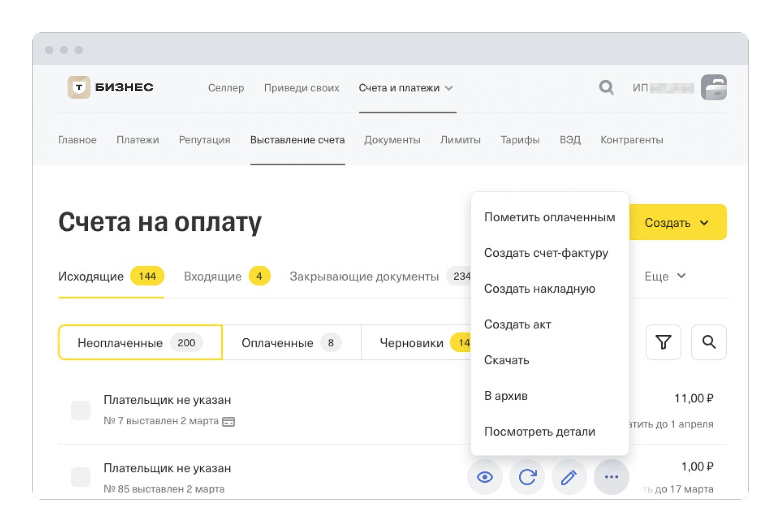Viewport: 781px width, 532px height.
Task: Expand the Еще tabs dropdown
Action: pyautogui.click(x=665, y=276)
